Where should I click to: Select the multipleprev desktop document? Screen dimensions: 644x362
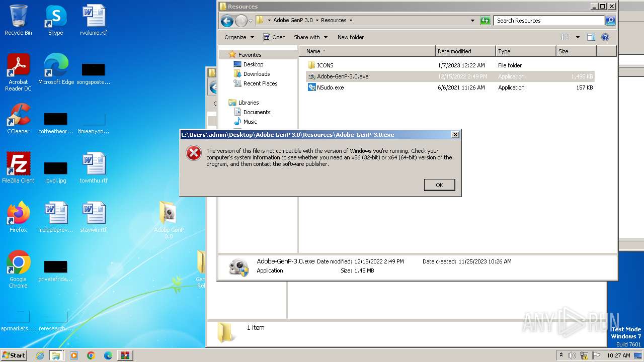[x=56, y=217]
